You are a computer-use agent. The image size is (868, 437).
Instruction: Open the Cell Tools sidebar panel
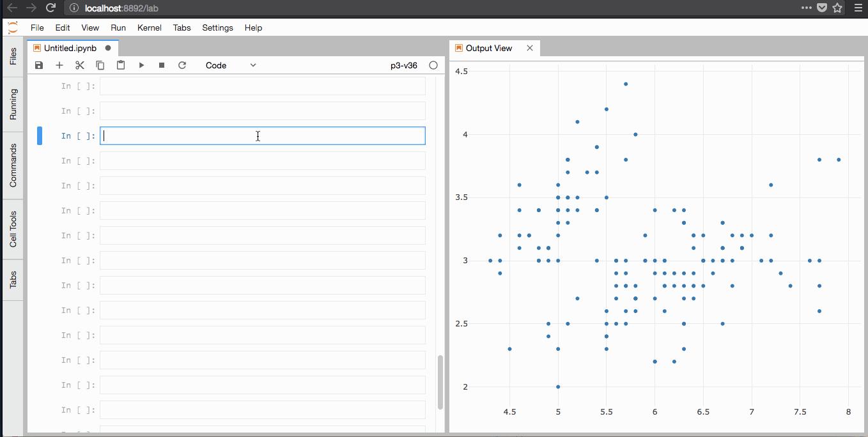coord(12,229)
